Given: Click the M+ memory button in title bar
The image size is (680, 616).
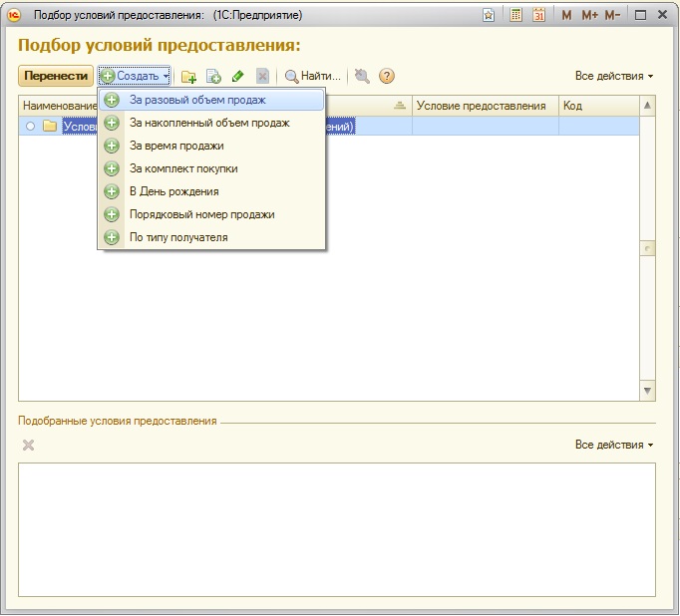Looking at the screenshot, I should [589, 15].
